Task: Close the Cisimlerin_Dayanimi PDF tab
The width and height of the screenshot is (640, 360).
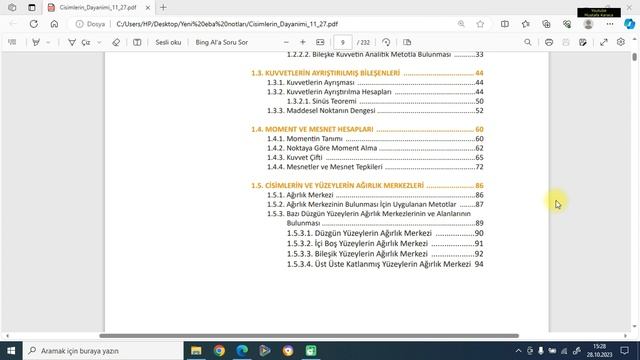Action: 148,7
